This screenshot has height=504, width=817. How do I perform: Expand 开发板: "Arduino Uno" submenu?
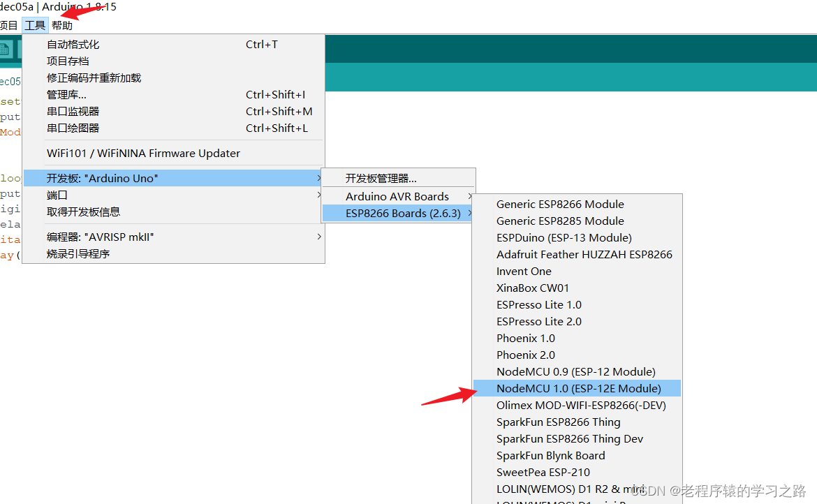(174, 178)
